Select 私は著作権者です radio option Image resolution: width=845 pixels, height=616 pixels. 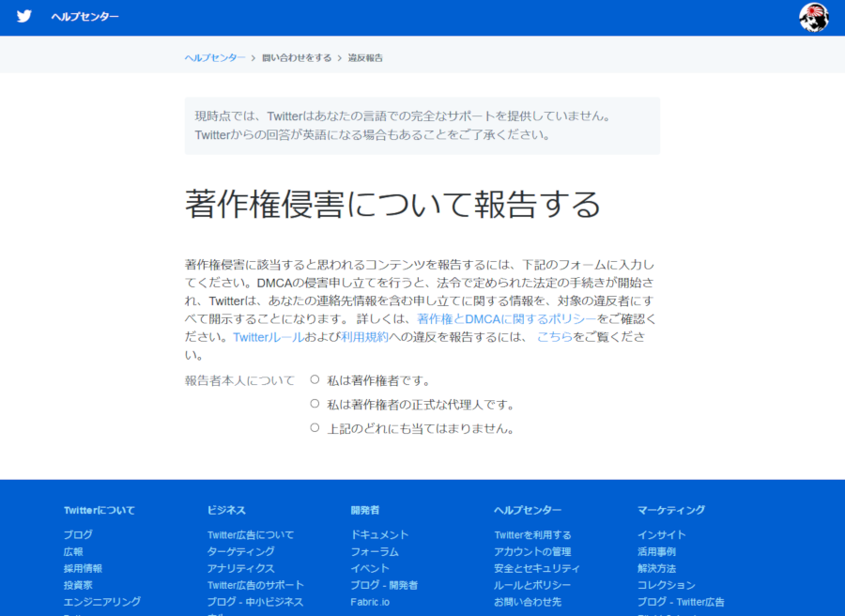[315, 379]
